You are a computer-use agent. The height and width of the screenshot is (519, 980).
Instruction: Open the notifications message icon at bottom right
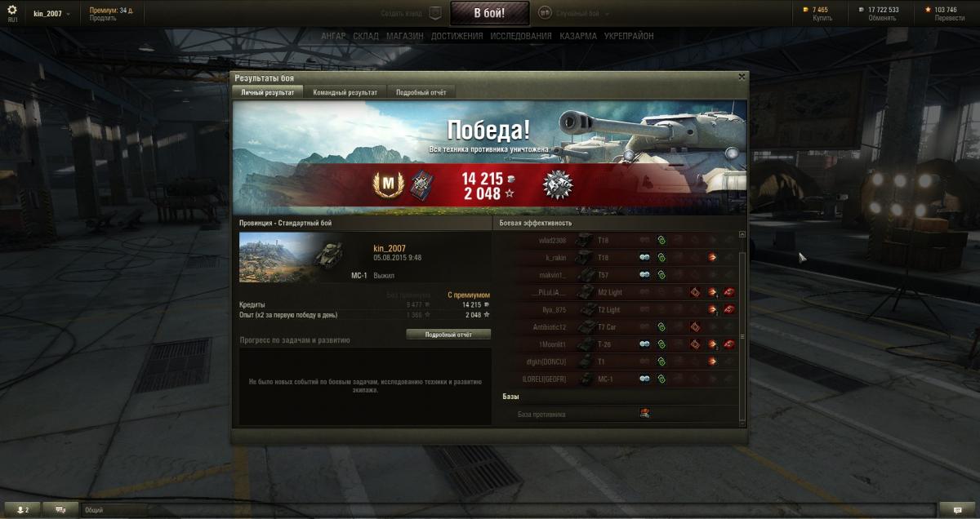957,509
